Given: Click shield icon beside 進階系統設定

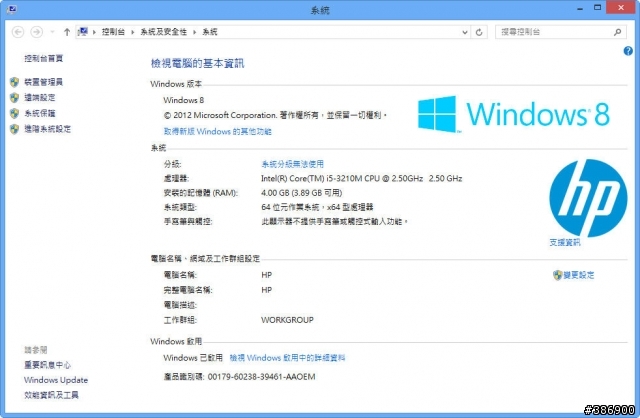Looking at the screenshot, I should tap(14, 129).
